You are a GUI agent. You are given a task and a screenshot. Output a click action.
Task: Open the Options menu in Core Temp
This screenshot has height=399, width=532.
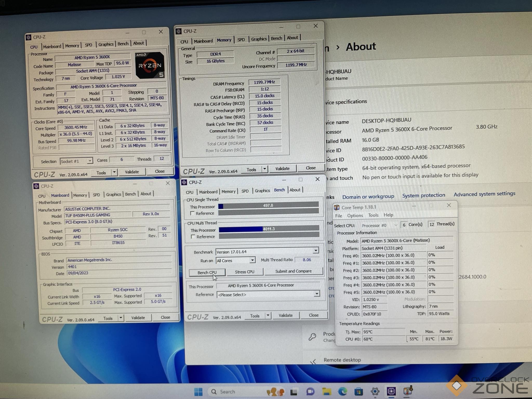pos(355,216)
